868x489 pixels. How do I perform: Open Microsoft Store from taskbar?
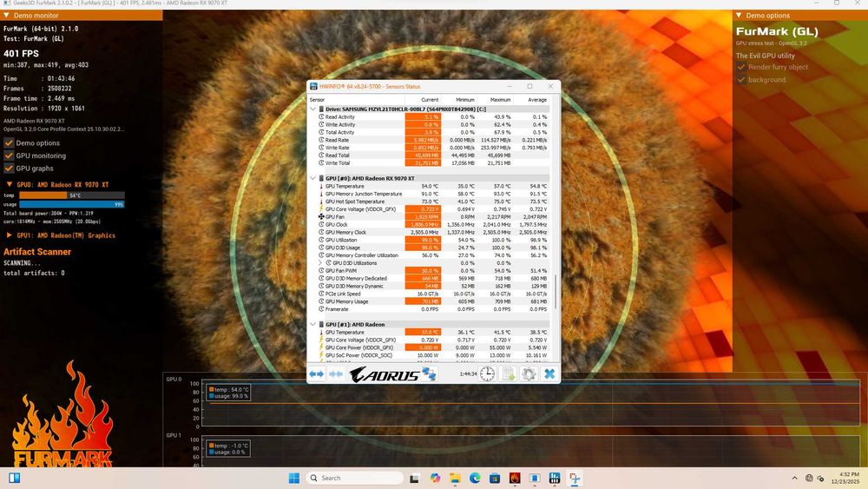pos(495,478)
